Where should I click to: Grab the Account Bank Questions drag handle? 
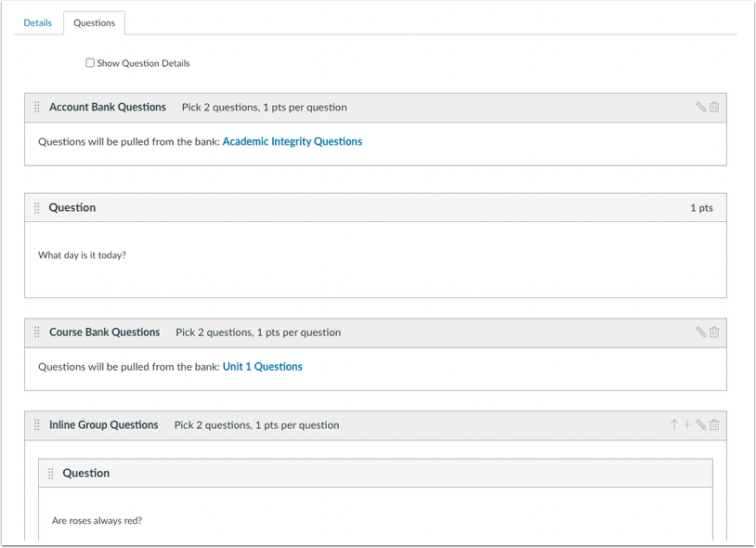(36, 107)
